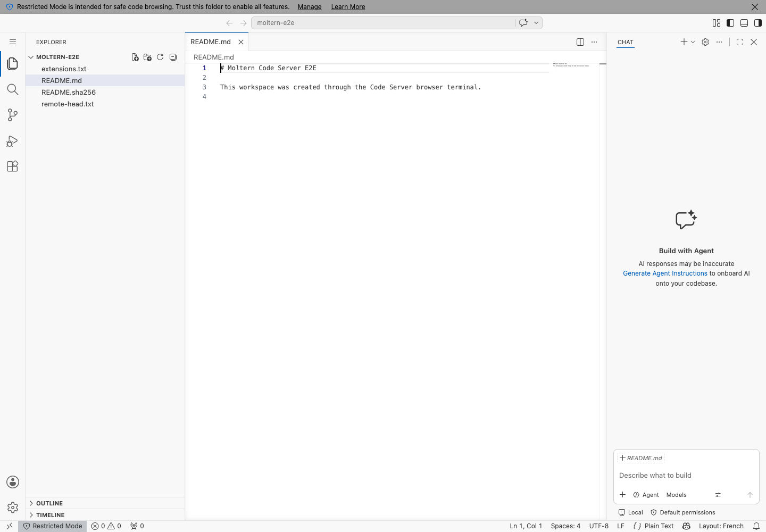766x532 pixels.
Task: Open Source Control view
Action: coord(13,115)
